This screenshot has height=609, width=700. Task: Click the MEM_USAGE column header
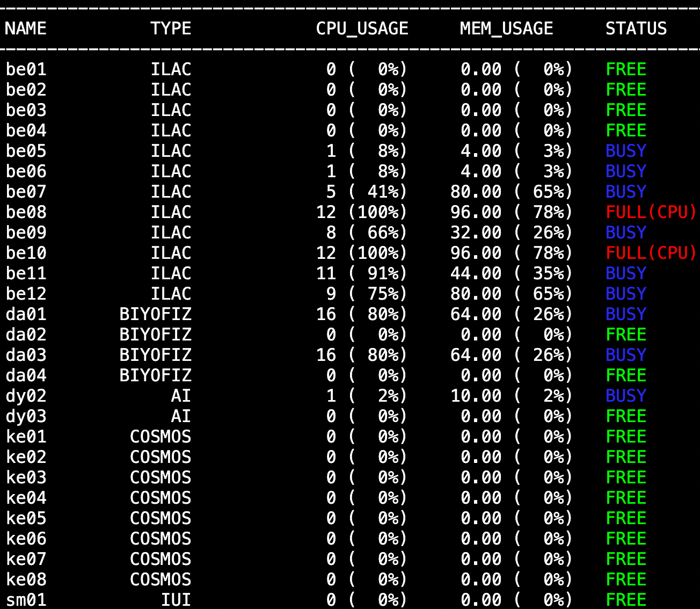click(506, 28)
